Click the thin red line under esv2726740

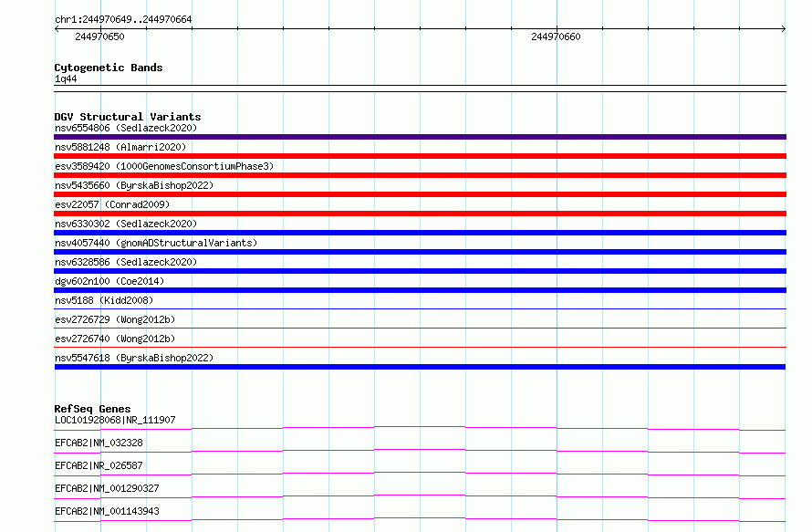[x=420, y=347]
